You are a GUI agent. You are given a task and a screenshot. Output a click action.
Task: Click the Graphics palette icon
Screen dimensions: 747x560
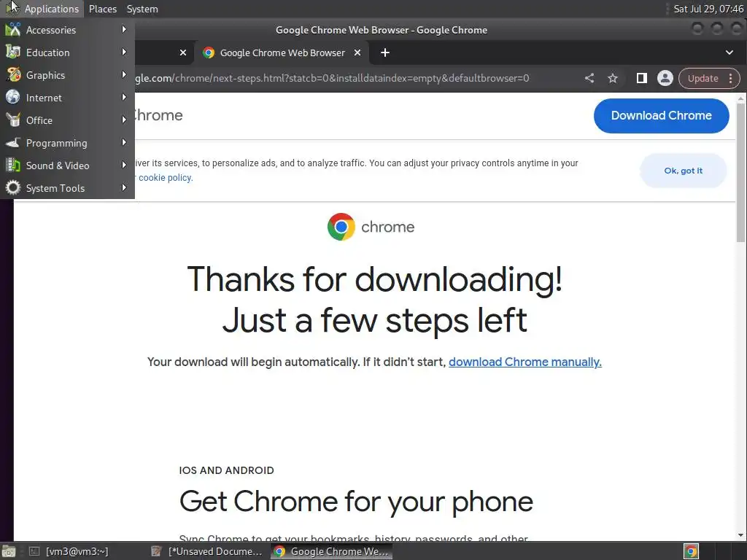[13, 75]
